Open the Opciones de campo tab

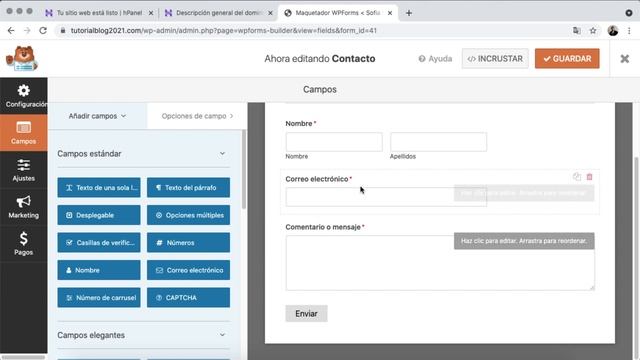coord(197,116)
